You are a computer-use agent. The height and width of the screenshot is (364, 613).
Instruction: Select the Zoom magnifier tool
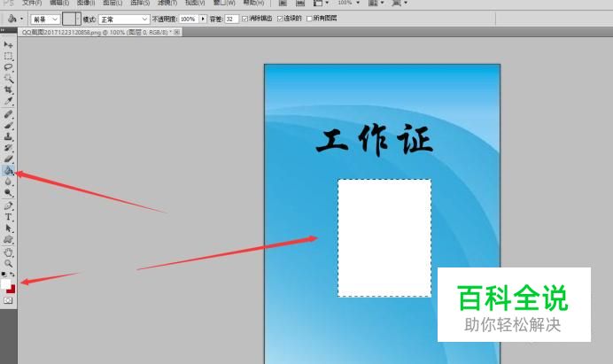[x=8, y=264]
